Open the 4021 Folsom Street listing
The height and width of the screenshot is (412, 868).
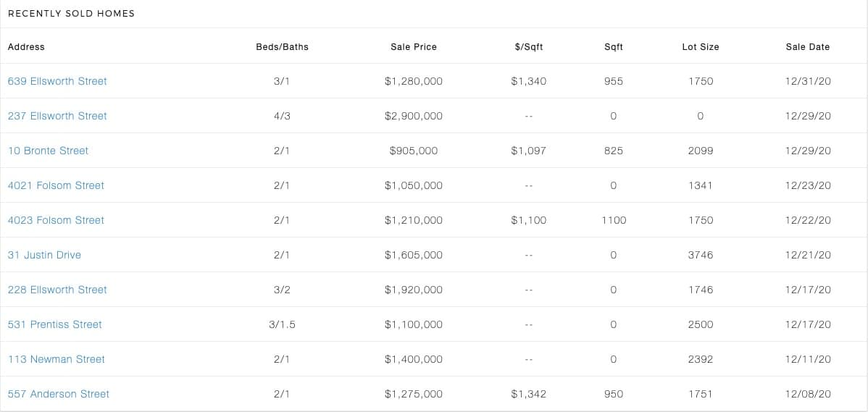tap(56, 186)
